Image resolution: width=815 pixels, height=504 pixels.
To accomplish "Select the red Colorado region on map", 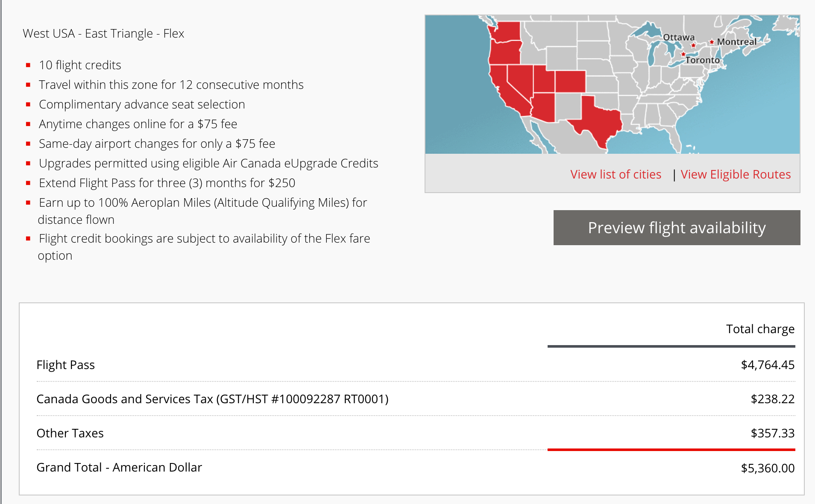I will (x=570, y=82).
